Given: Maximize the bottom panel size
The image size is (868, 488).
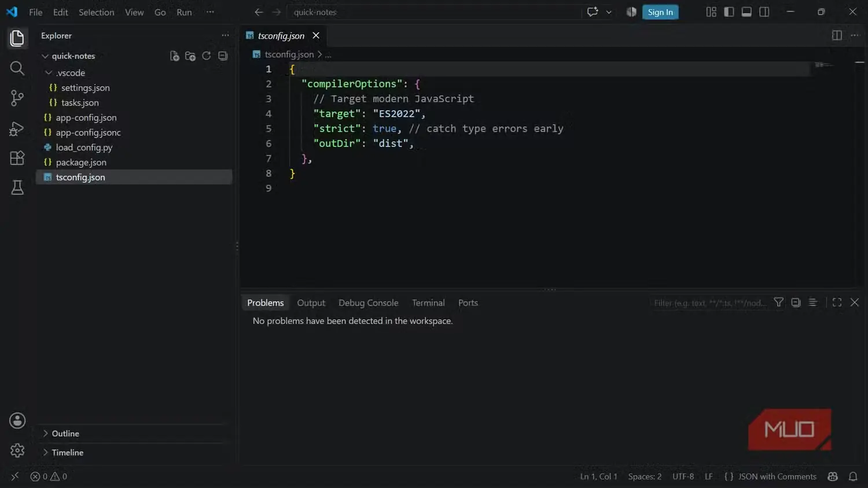Looking at the screenshot, I should click(x=837, y=302).
